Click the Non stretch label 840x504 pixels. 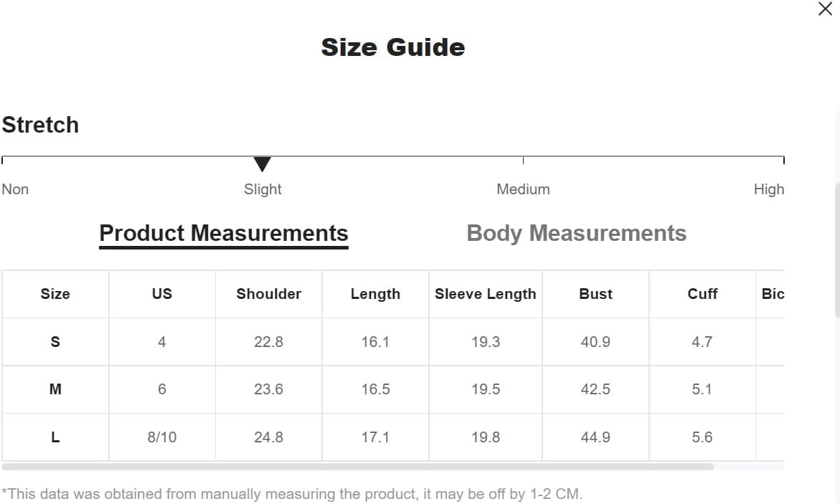click(15, 189)
